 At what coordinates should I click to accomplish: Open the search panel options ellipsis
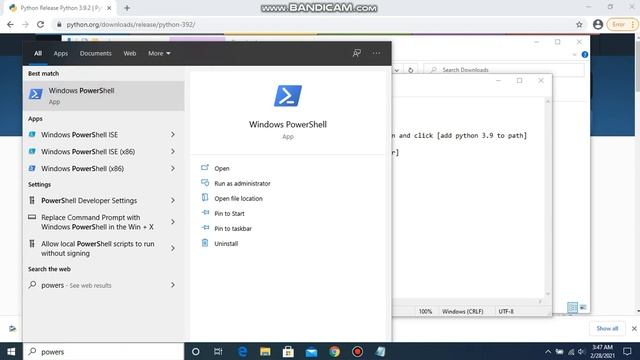376,53
